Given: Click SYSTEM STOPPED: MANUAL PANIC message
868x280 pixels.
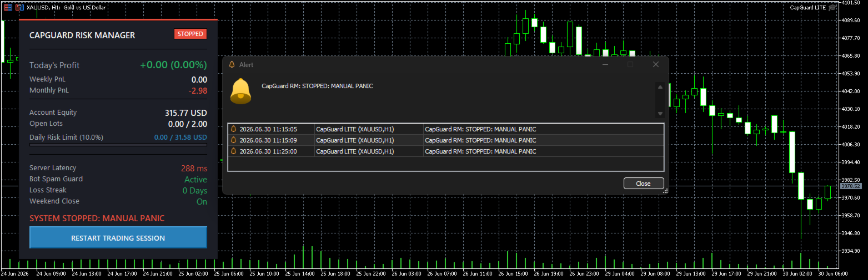Looking at the screenshot, I should 97,218.
